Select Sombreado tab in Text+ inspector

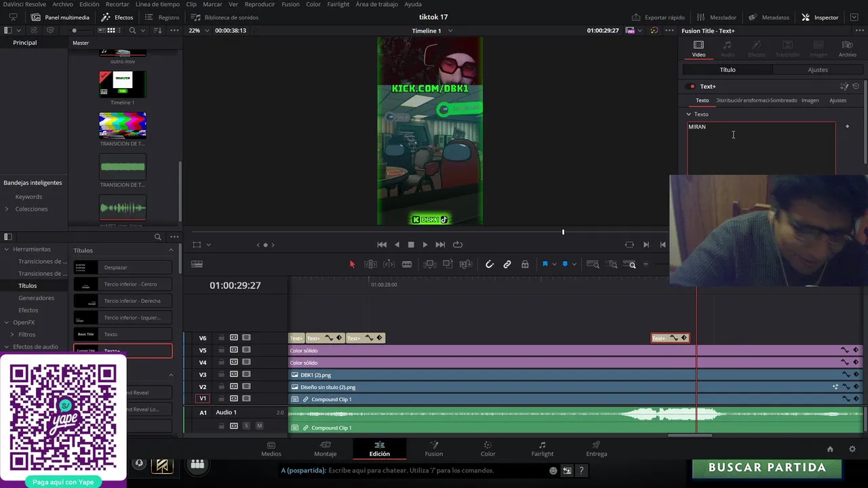pos(785,100)
